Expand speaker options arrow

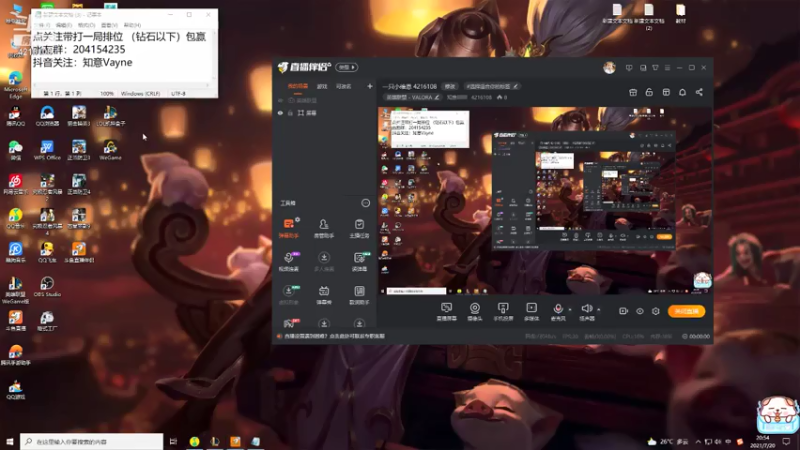click(598, 309)
